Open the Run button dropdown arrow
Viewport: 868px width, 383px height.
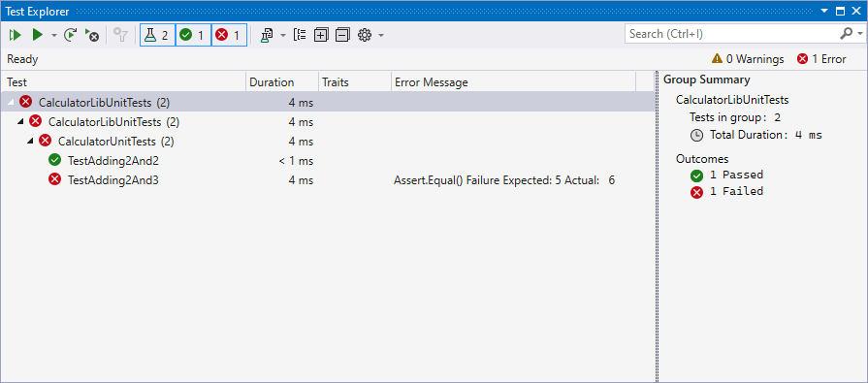53,36
